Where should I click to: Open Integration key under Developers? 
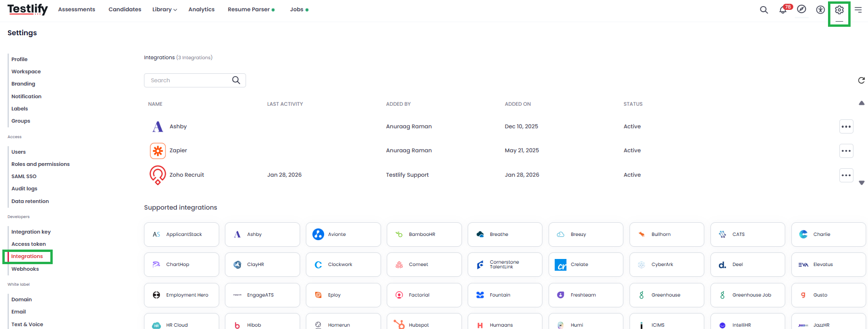(31, 232)
